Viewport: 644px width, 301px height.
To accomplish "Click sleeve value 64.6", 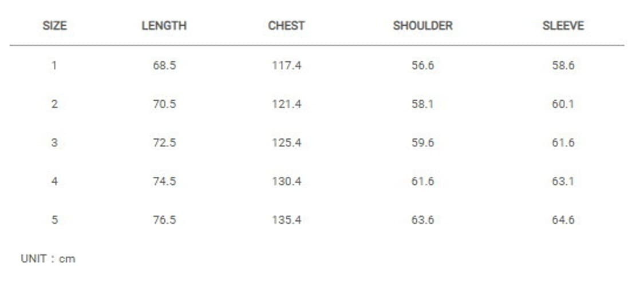I will pyautogui.click(x=563, y=220).
